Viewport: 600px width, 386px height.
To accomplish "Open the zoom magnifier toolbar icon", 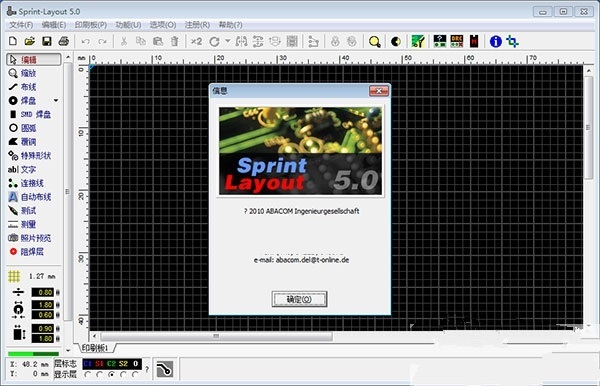I will [x=374, y=41].
